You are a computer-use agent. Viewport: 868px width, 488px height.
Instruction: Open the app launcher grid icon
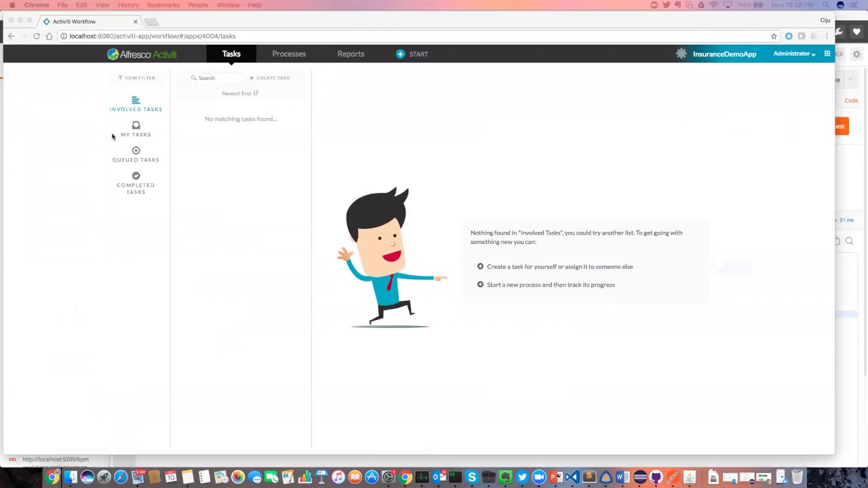coord(827,54)
